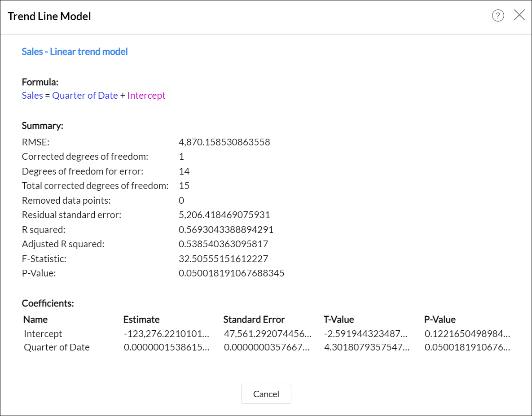Click Quarter of Date in the formula
The image size is (532, 416).
[x=85, y=96]
